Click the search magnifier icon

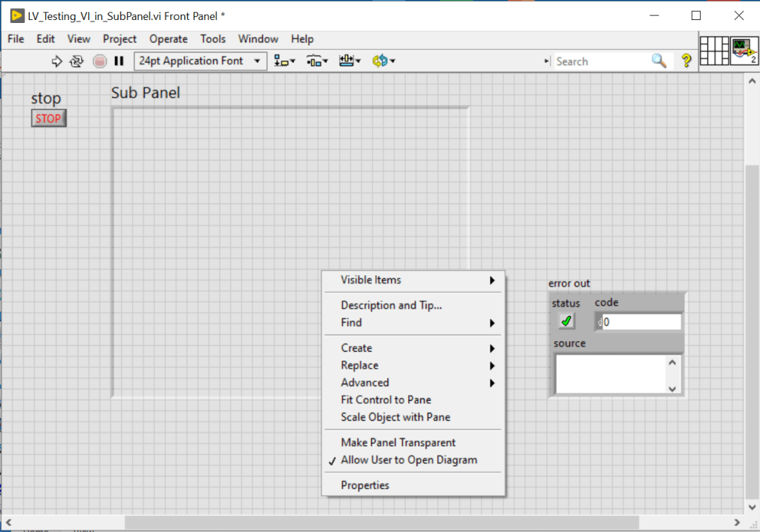pos(659,61)
